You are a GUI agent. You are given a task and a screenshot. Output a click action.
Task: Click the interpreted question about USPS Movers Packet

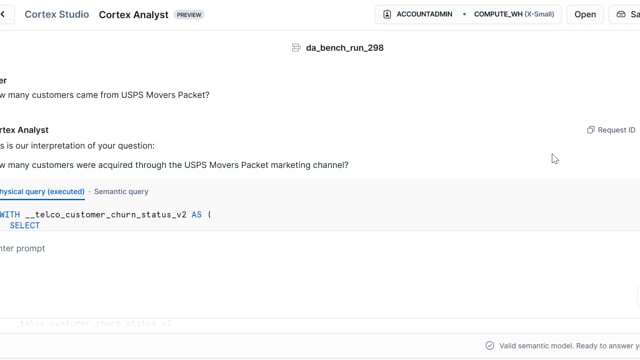click(x=174, y=165)
